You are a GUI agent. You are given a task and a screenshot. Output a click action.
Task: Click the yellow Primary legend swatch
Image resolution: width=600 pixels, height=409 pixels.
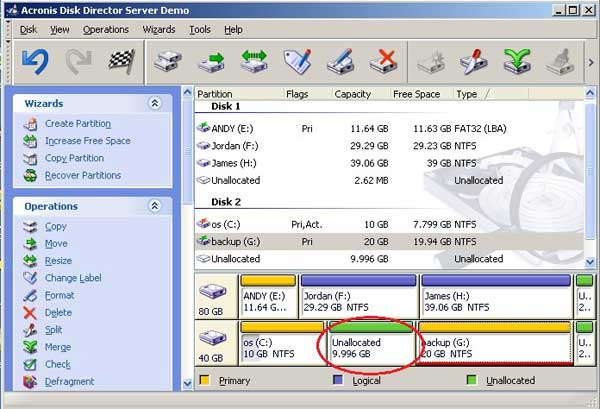[x=204, y=380]
